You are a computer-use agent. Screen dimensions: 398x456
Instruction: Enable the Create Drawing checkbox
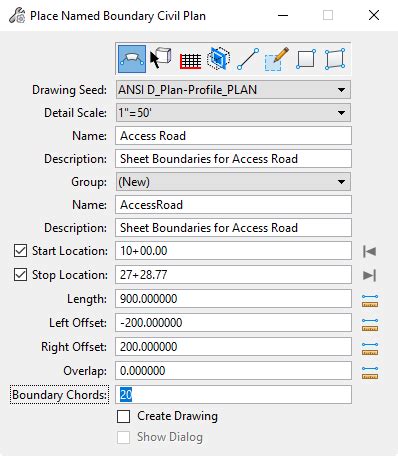[123, 416]
